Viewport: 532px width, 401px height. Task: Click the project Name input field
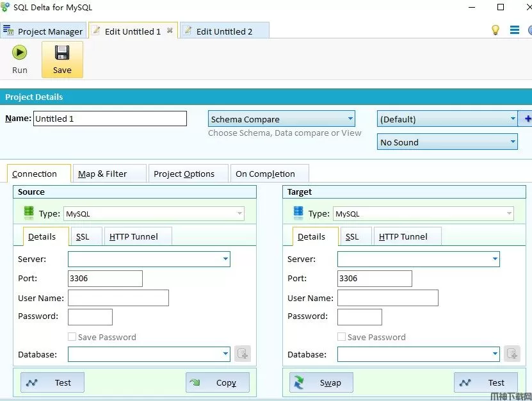pyautogui.click(x=109, y=119)
